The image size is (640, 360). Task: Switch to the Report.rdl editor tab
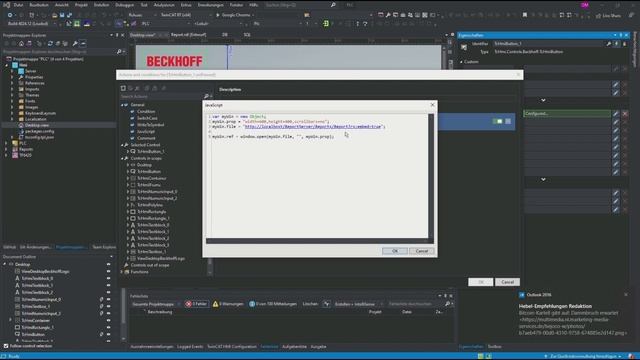coord(188,35)
